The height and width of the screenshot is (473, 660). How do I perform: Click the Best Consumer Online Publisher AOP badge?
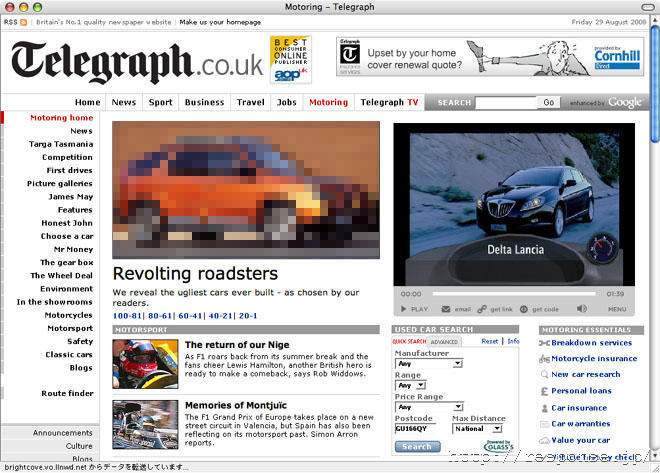coord(290,59)
